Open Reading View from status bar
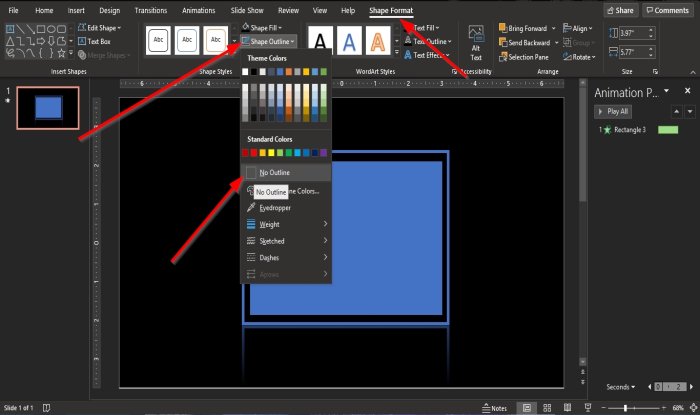 point(566,408)
